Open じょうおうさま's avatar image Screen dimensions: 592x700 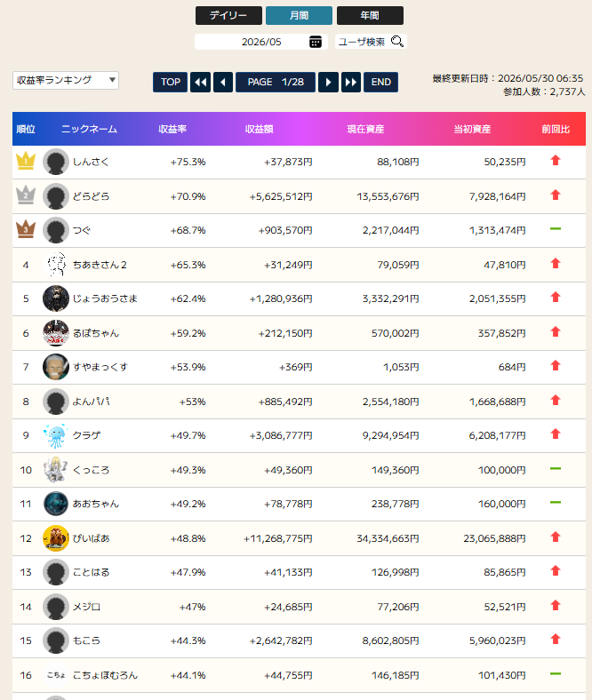pyautogui.click(x=56, y=298)
